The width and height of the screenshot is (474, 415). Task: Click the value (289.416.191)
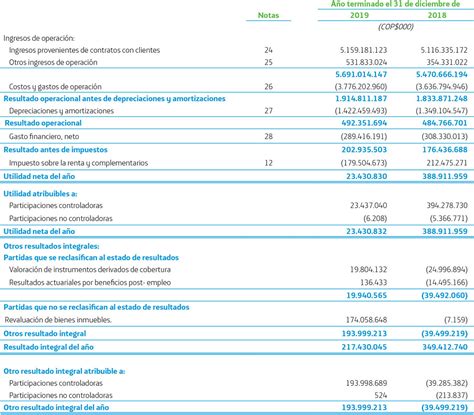point(364,136)
